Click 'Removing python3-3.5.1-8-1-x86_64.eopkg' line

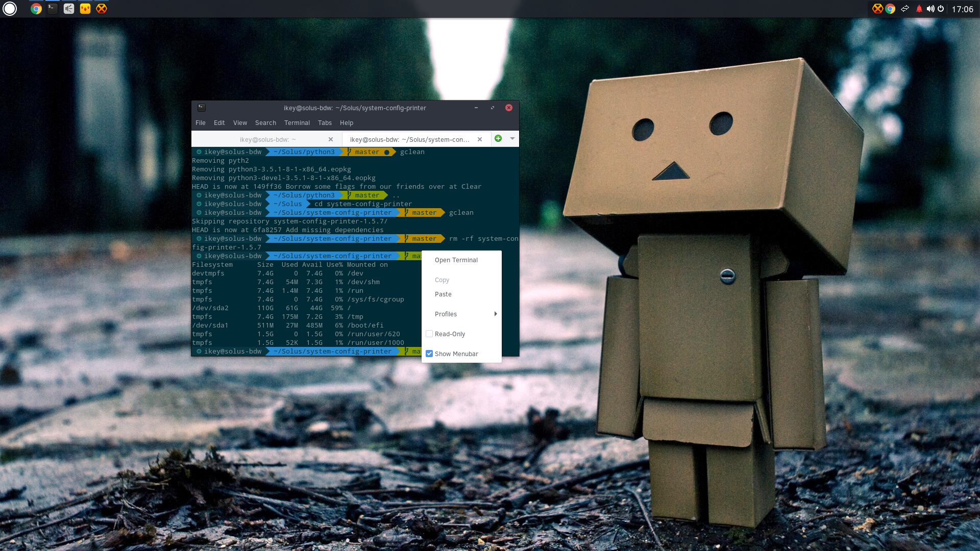coord(272,169)
